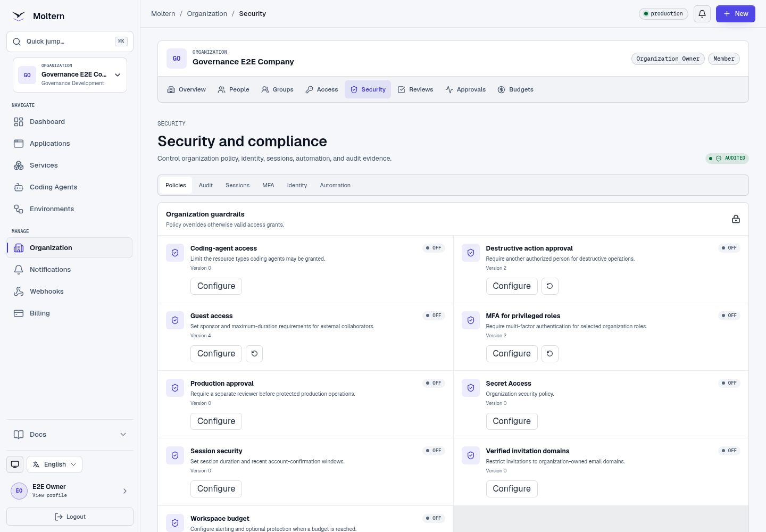Click the Secret Access shield icon

pyautogui.click(x=471, y=388)
